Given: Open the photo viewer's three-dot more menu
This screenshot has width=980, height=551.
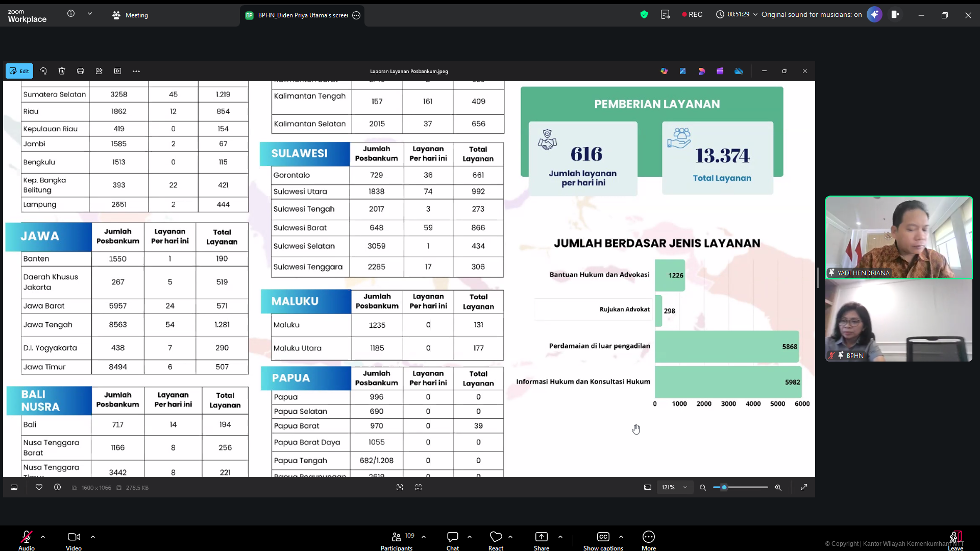Looking at the screenshot, I should click(x=136, y=71).
